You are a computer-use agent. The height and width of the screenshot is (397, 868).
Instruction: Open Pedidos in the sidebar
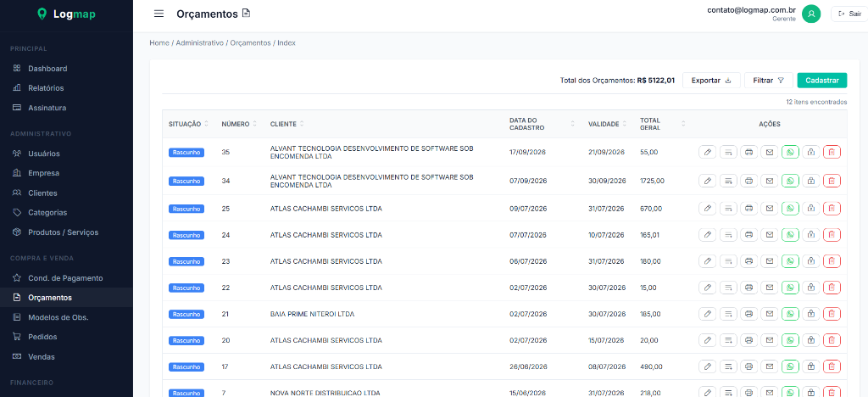click(66, 337)
